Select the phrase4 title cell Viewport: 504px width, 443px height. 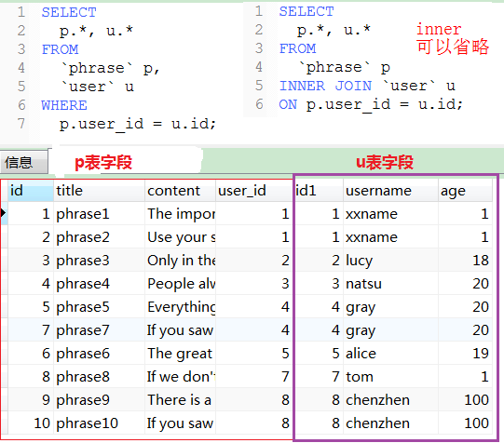point(99,284)
